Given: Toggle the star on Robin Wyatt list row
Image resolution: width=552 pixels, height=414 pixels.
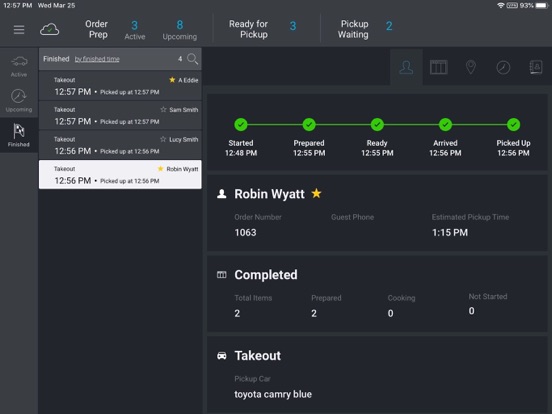Looking at the screenshot, I should coord(161,169).
